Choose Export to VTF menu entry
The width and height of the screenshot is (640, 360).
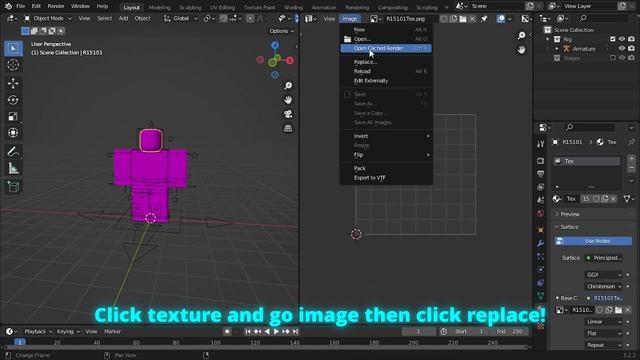386,178
